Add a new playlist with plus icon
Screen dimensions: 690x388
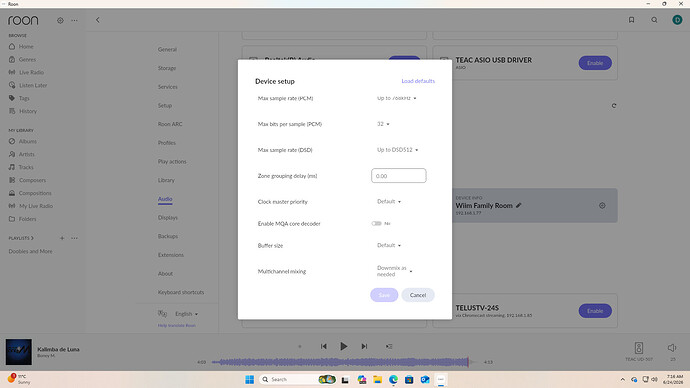62,238
